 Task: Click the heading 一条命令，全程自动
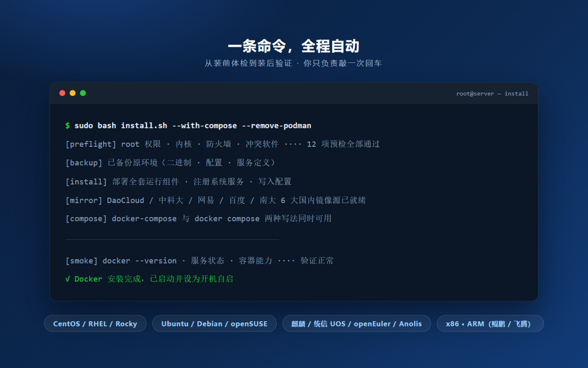point(294,46)
